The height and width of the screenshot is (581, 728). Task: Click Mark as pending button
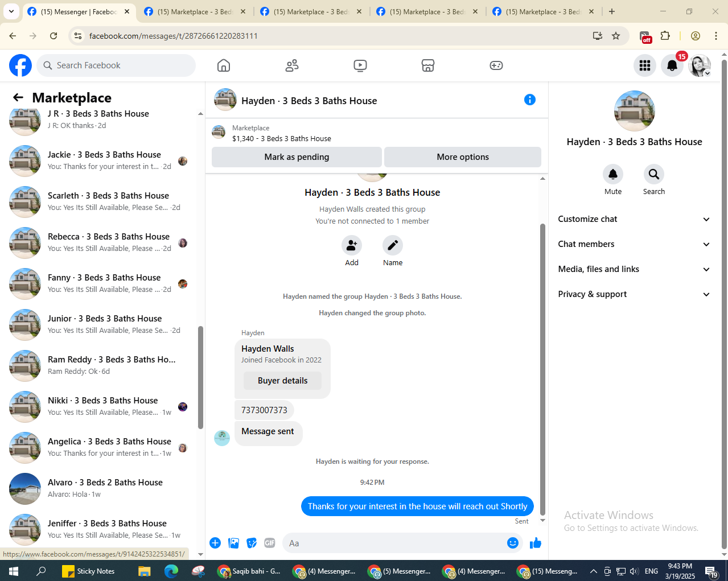(297, 157)
